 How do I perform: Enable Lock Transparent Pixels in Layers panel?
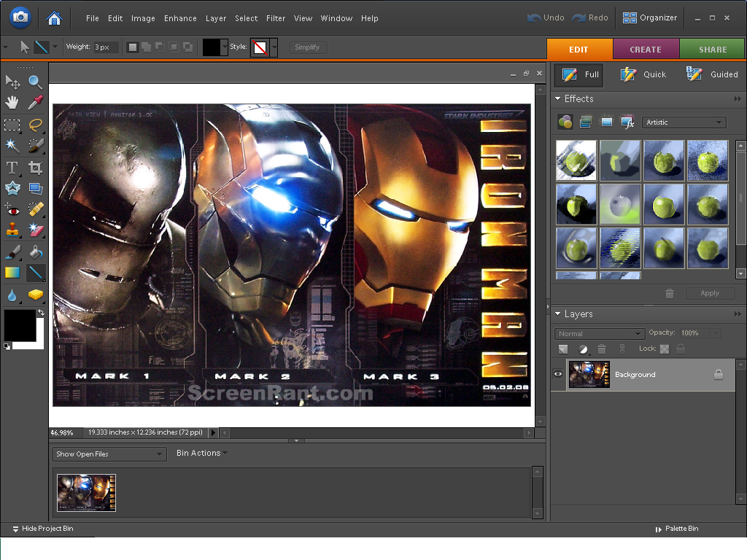coord(664,349)
